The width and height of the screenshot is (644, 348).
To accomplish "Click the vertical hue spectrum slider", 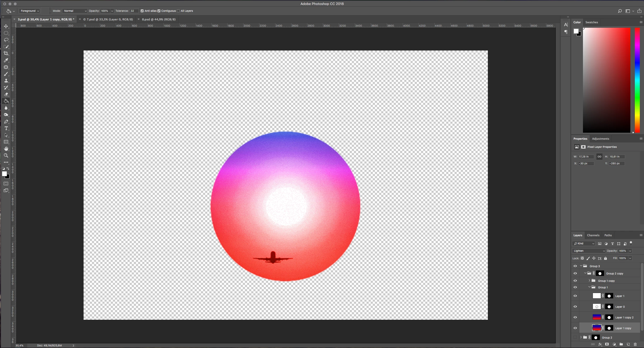I will tap(637, 80).
